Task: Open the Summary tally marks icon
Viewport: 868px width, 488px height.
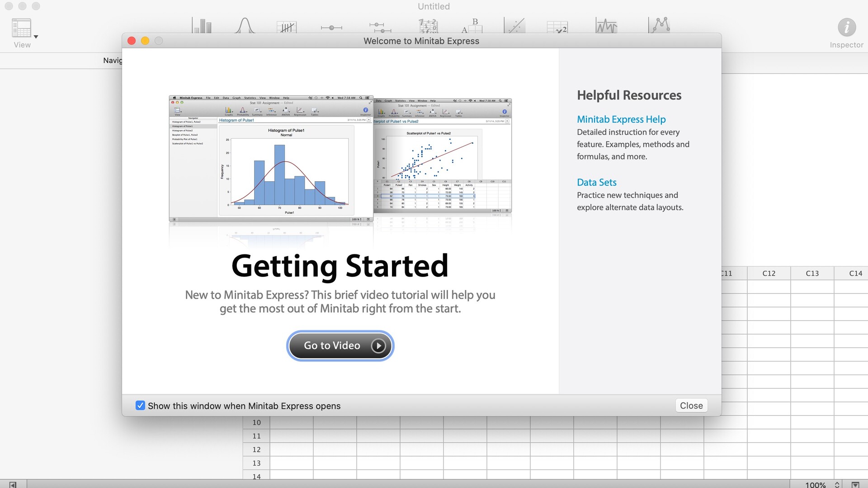Action: (x=287, y=27)
